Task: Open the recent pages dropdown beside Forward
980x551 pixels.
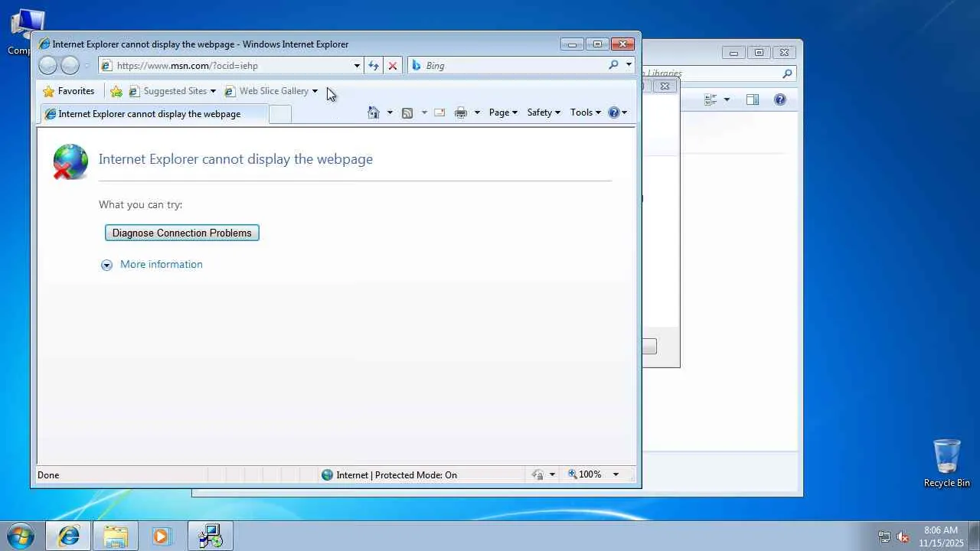Action: click(86, 66)
